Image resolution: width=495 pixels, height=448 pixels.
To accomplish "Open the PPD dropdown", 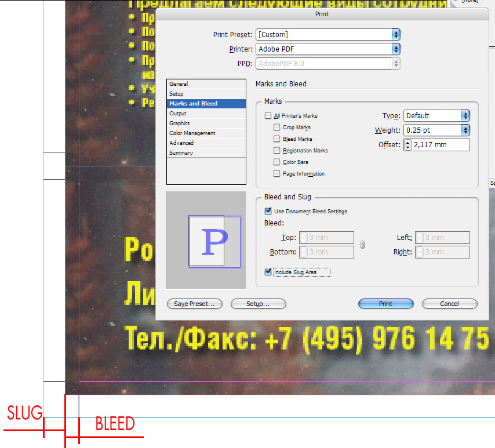I will (328, 63).
